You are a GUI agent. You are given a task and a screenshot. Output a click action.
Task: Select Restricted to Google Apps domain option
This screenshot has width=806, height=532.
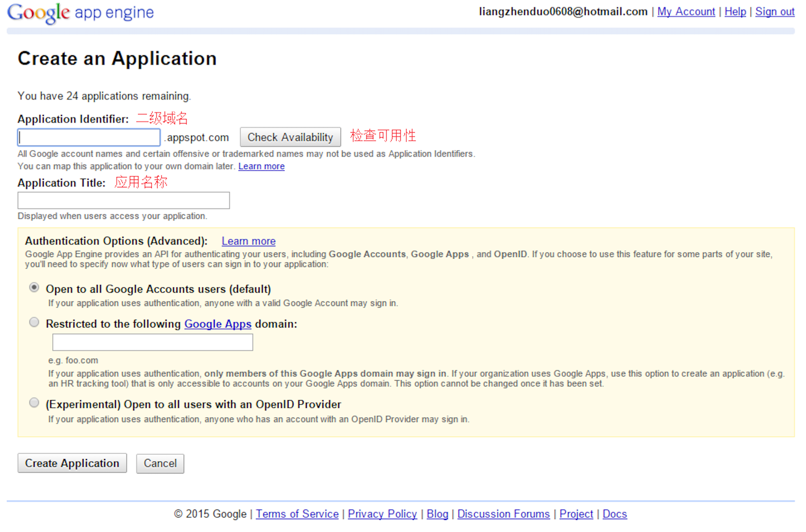tap(34, 322)
